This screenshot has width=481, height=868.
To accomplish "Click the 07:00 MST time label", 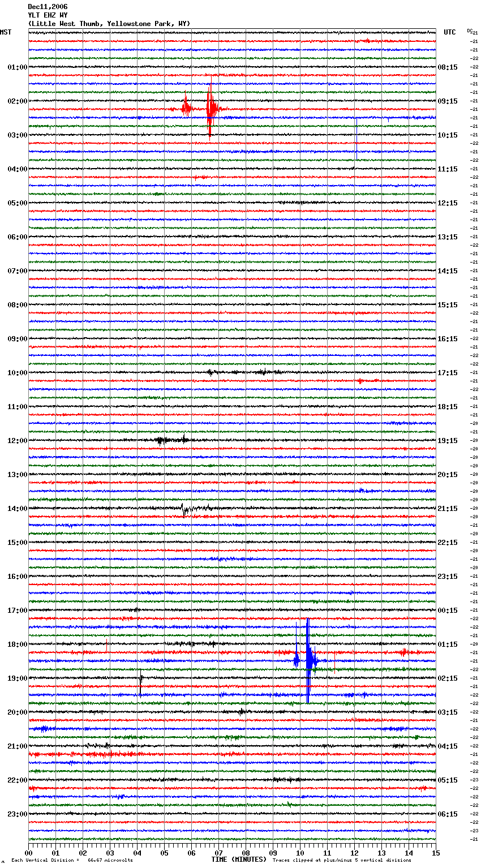I will pos(18,271).
